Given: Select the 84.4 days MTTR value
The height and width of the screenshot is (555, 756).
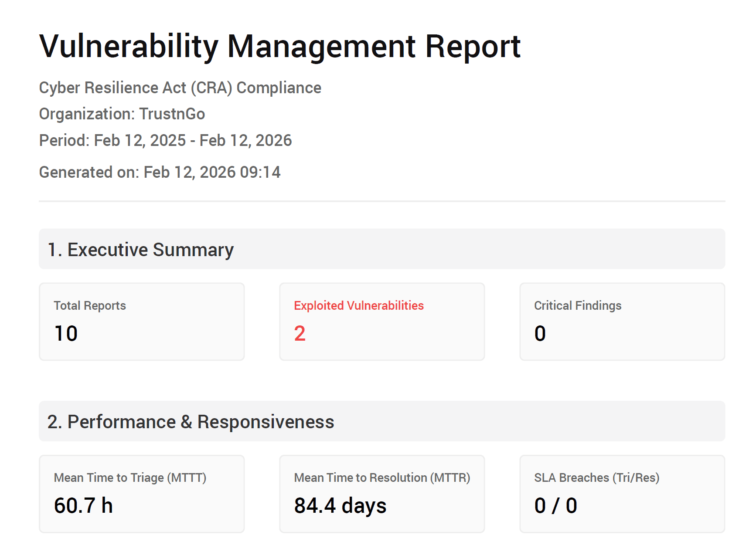Looking at the screenshot, I should 340,505.
